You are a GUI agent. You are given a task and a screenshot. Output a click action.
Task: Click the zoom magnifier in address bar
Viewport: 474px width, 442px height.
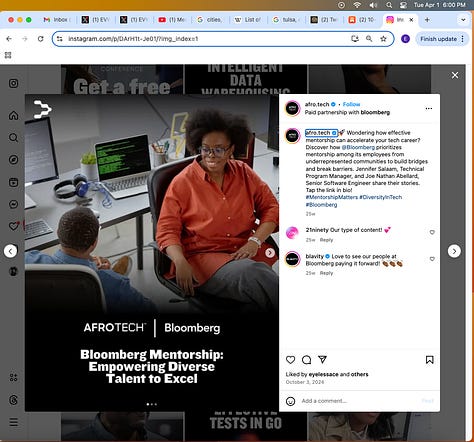369,39
